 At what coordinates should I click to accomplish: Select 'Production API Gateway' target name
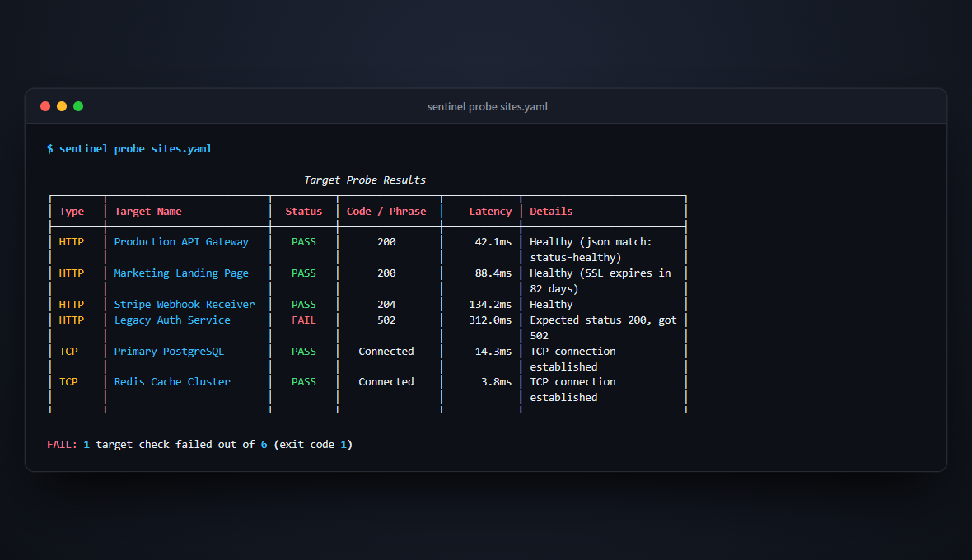(x=181, y=241)
